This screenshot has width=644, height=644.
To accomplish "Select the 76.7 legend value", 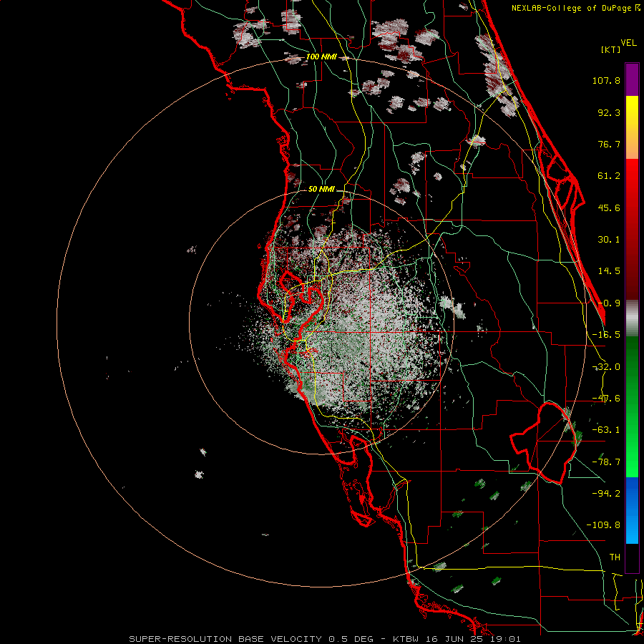I will (609, 144).
